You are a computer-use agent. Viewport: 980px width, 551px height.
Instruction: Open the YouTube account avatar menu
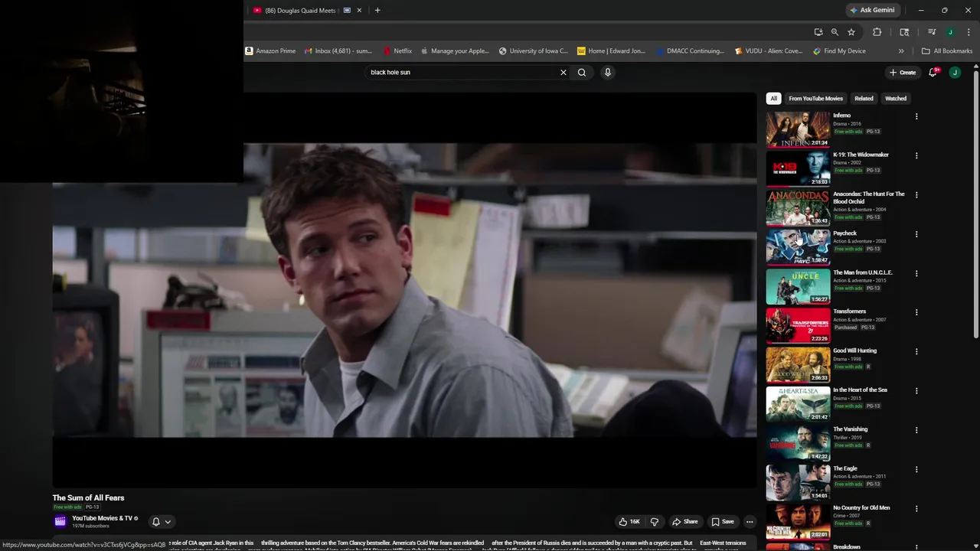[x=955, y=73]
